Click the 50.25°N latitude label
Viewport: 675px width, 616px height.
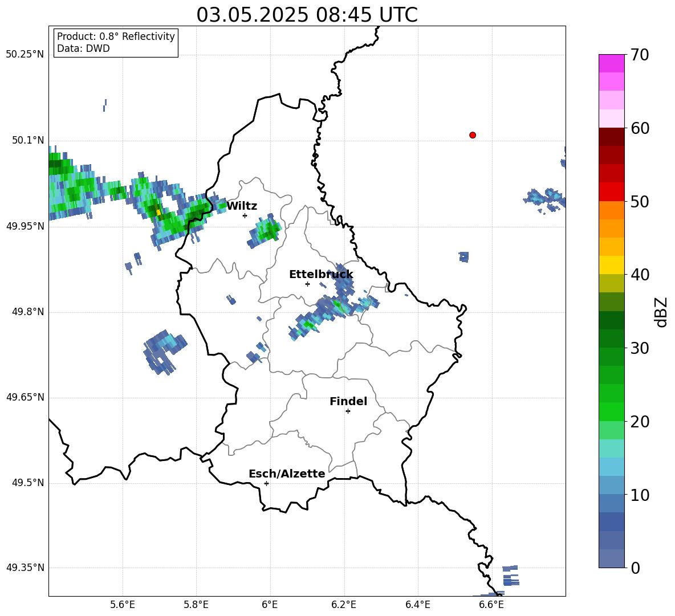pyautogui.click(x=25, y=55)
